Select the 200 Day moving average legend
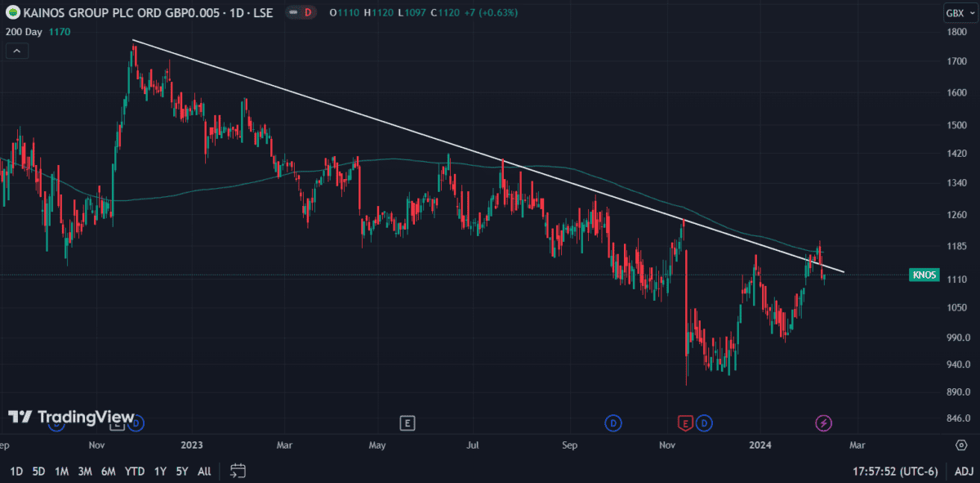The image size is (980, 483). click(23, 32)
